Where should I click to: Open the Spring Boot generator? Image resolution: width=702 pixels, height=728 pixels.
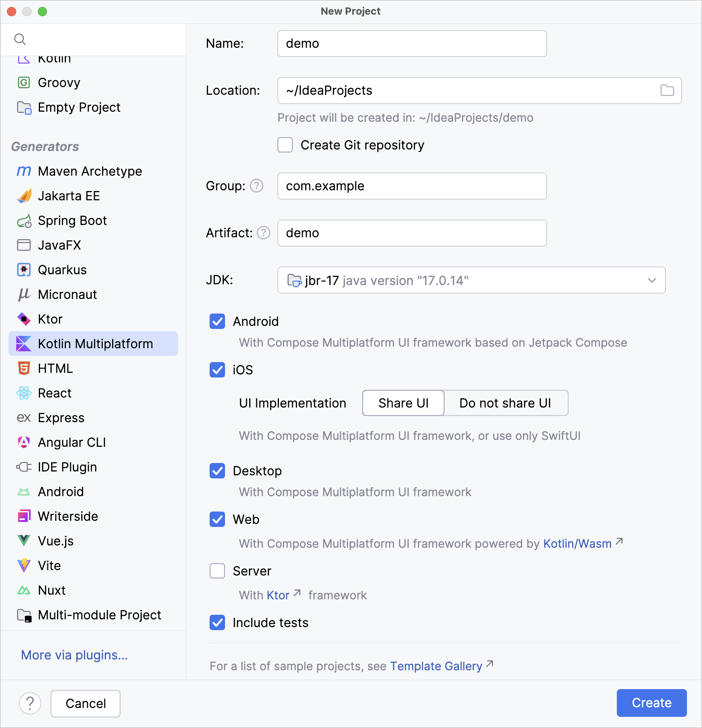72,220
